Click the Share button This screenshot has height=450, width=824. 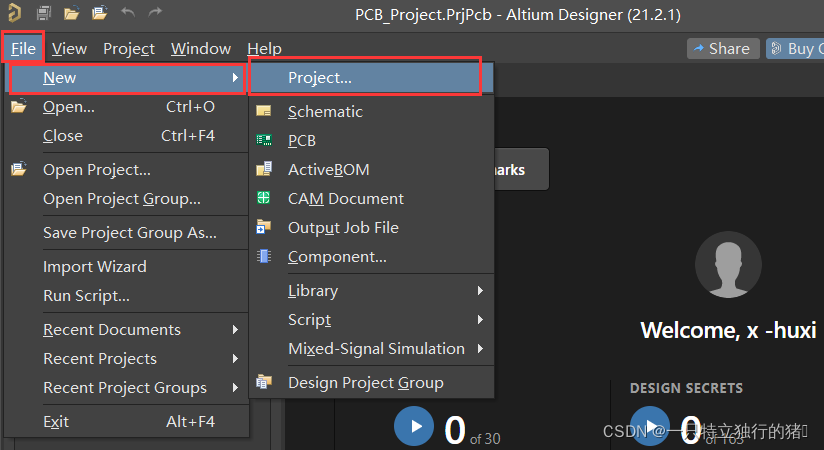pos(723,48)
